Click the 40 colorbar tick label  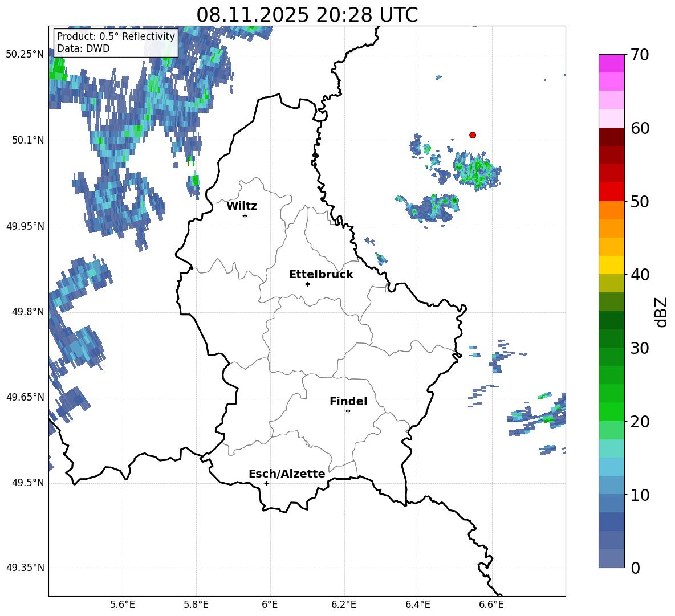640,275
